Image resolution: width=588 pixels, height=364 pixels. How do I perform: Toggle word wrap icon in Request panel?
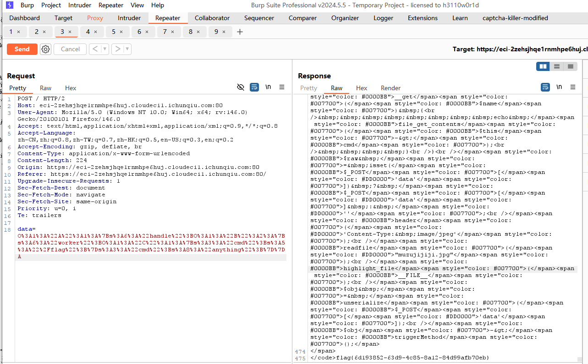tap(254, 87)
